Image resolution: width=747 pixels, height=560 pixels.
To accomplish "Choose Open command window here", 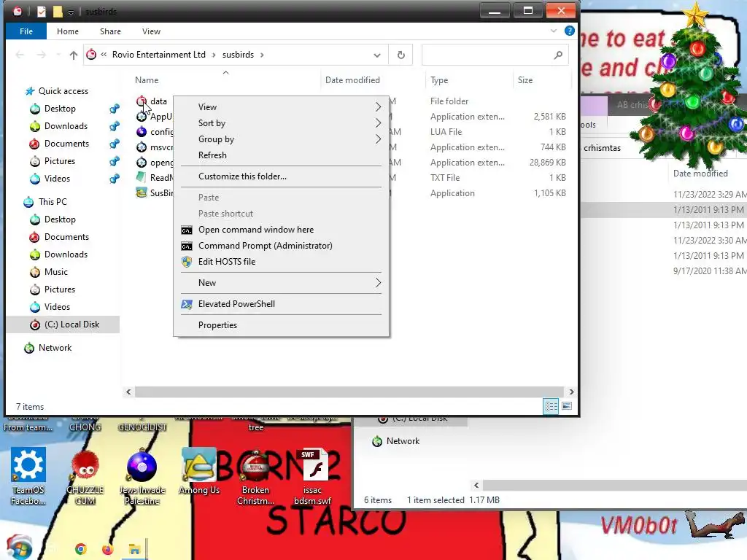I will (281, 230).
